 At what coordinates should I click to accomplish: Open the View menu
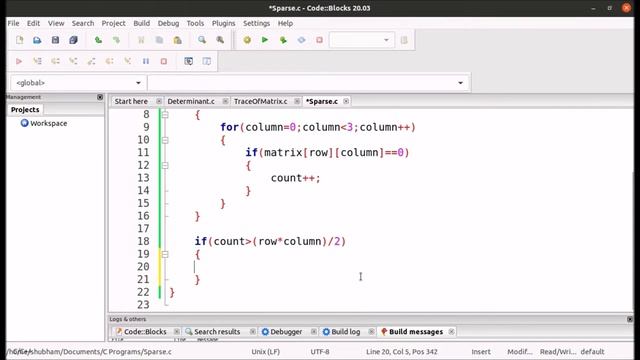pyautogui.click(x=56, y=23)
